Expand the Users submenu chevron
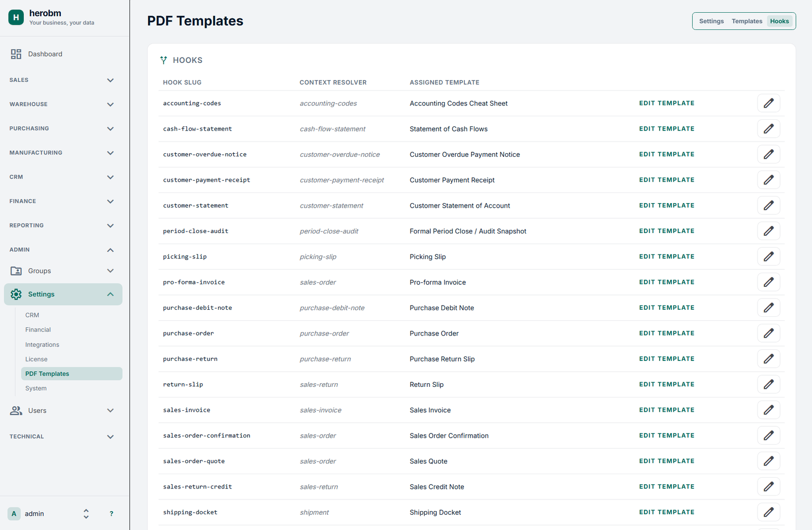Screen dimensions: 812x530 pos(110,411)
